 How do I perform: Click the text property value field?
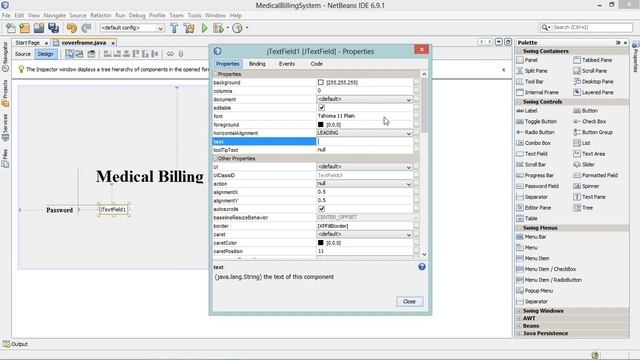[364, 142]
